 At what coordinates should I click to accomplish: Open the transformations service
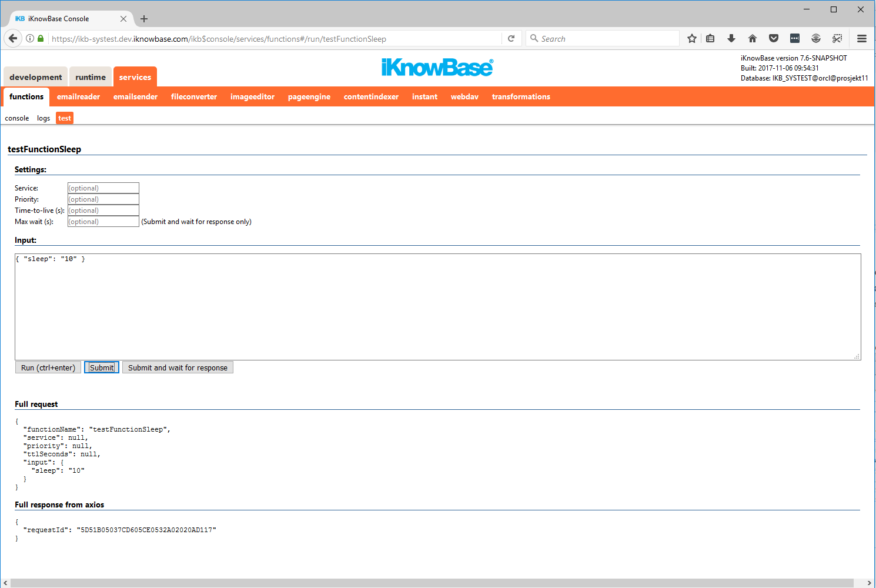click(x=521, y=97)
